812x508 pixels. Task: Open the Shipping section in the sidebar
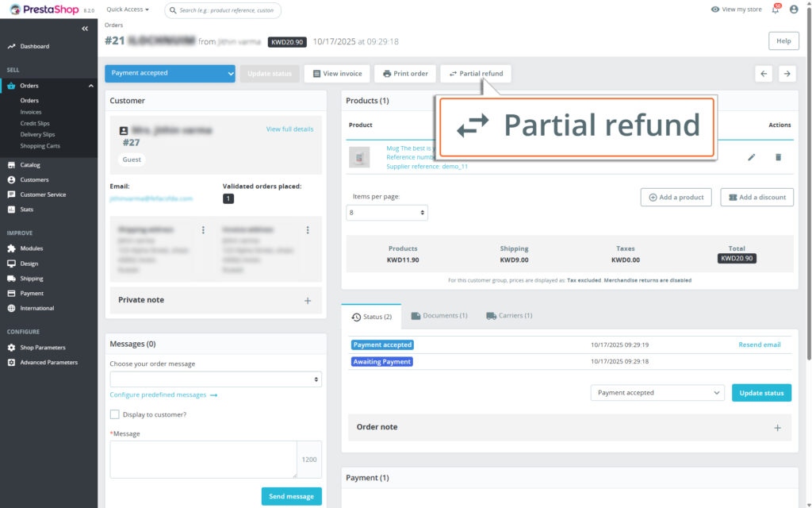coord(30,278)
